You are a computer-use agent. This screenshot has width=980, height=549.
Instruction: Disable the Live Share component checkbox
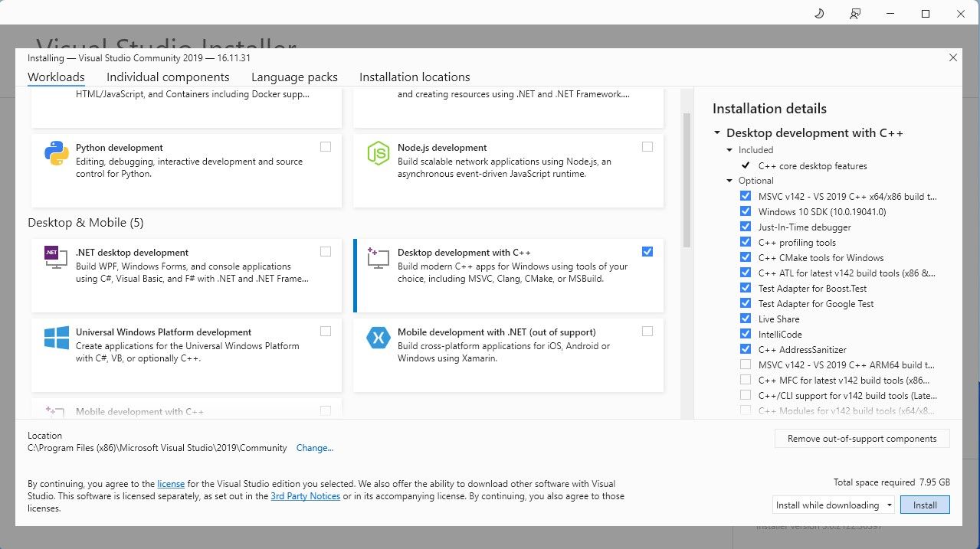[x=745, y=319]
